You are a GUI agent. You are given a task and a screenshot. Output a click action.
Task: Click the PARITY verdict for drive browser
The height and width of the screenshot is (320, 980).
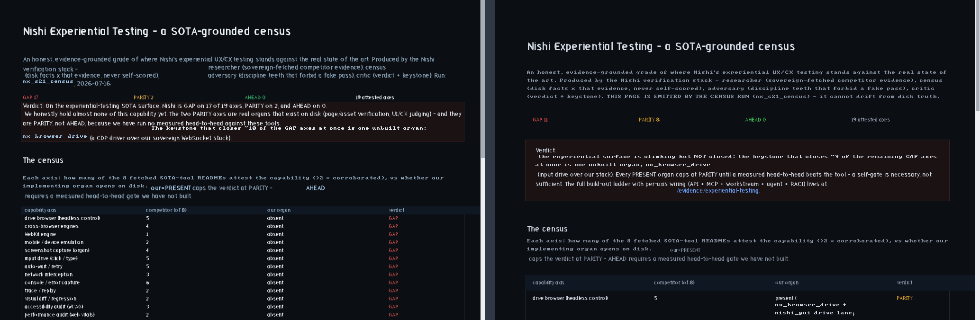tap(904, 298)
